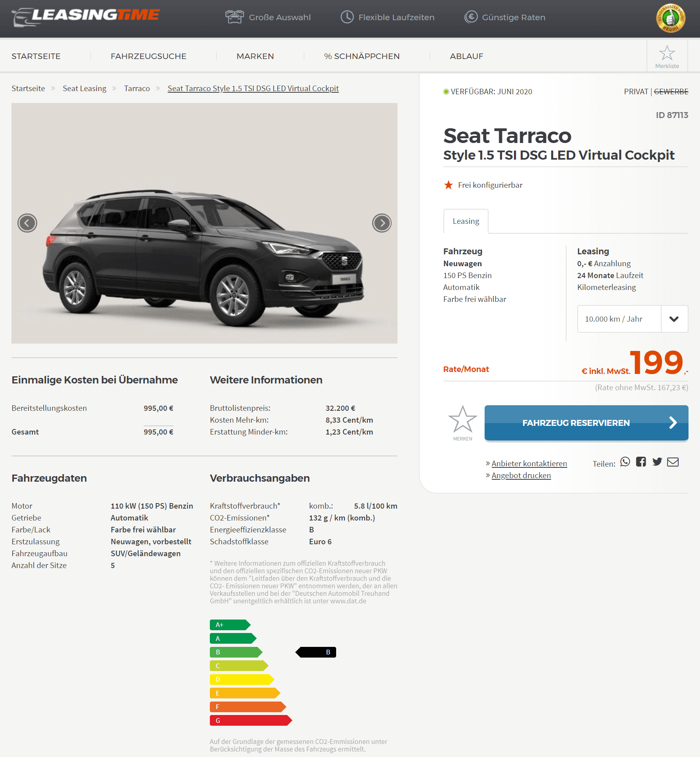Click the red G efficiency bar

[x=251, y=721]
